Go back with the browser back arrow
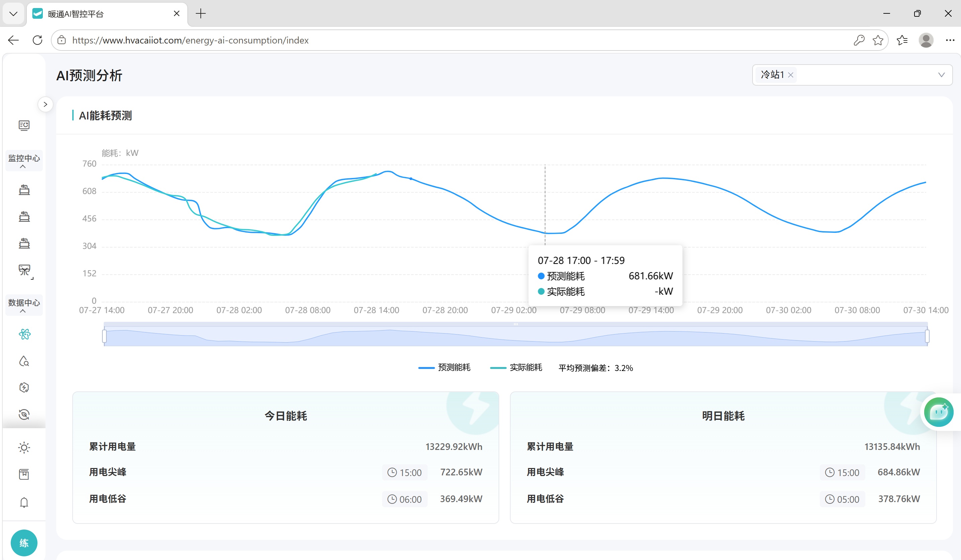Viewport: 961px width, 560px height. pyautogui.click(x=13, y=40)
